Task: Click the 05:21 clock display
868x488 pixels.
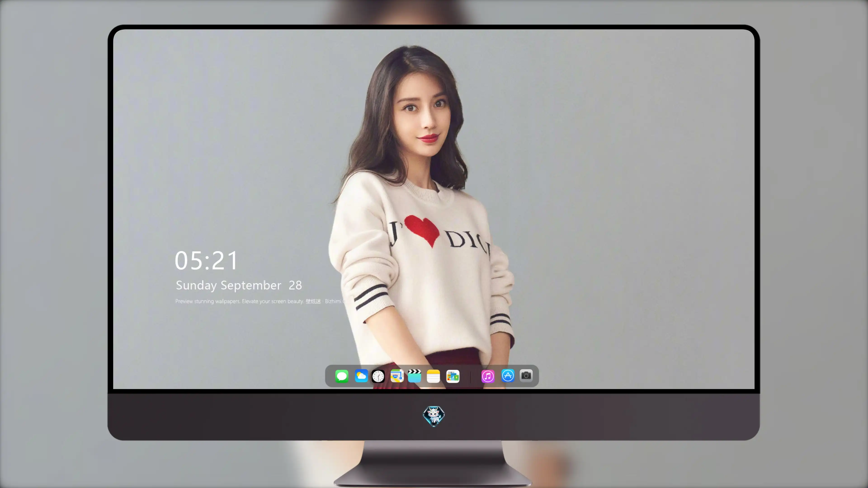Action: coord(206,260)
